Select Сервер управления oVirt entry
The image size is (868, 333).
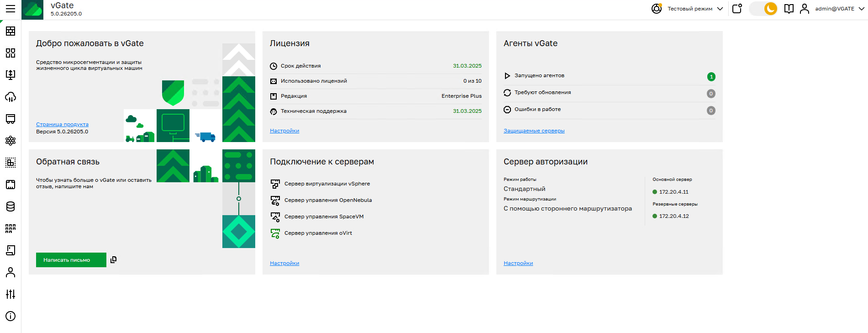click(318, 233)
